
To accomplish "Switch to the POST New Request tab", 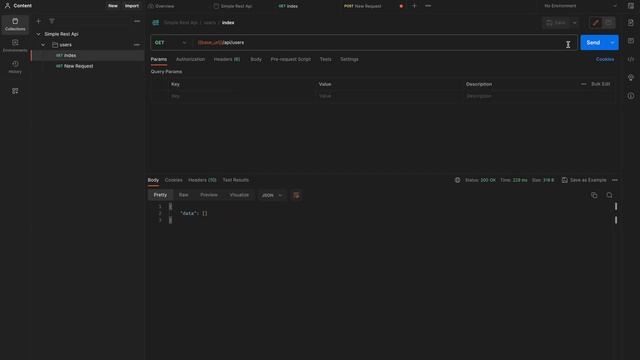I will click(362, 6).
